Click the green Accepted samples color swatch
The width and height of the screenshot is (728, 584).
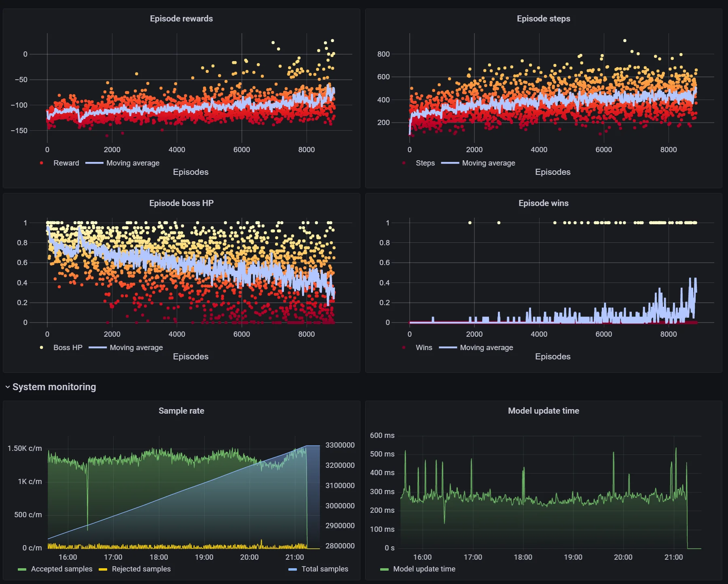[x=22, y=569]
